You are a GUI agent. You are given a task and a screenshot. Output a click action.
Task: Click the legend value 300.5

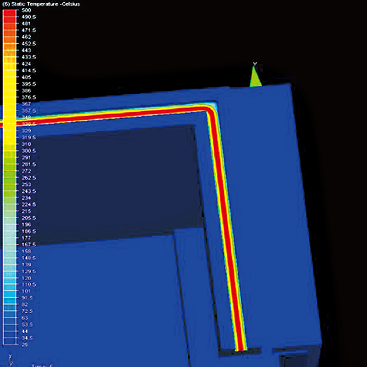coord(29,151)
